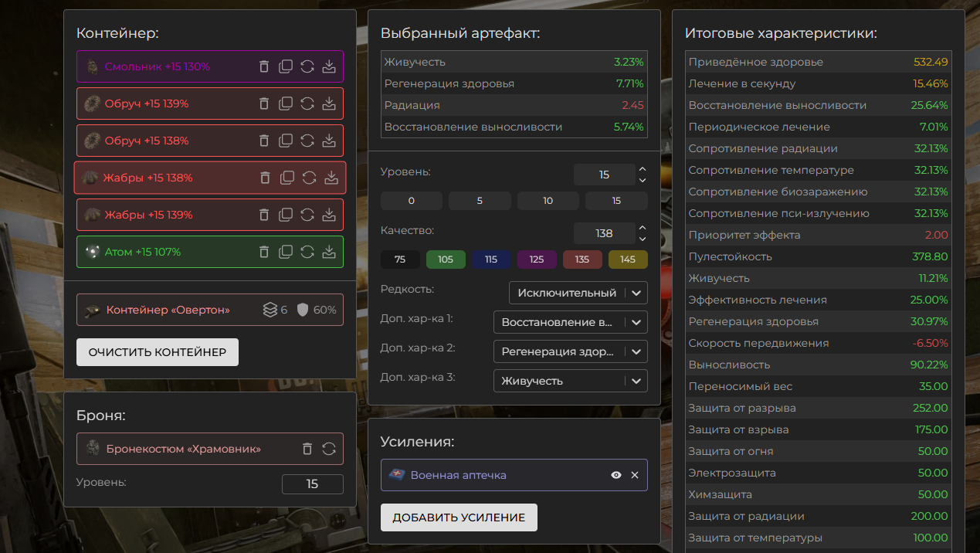The width and height of the screenshot is (980, 553).
Task: Click the download icon on Жабры +15 139%
Action: tap(329, 215)
